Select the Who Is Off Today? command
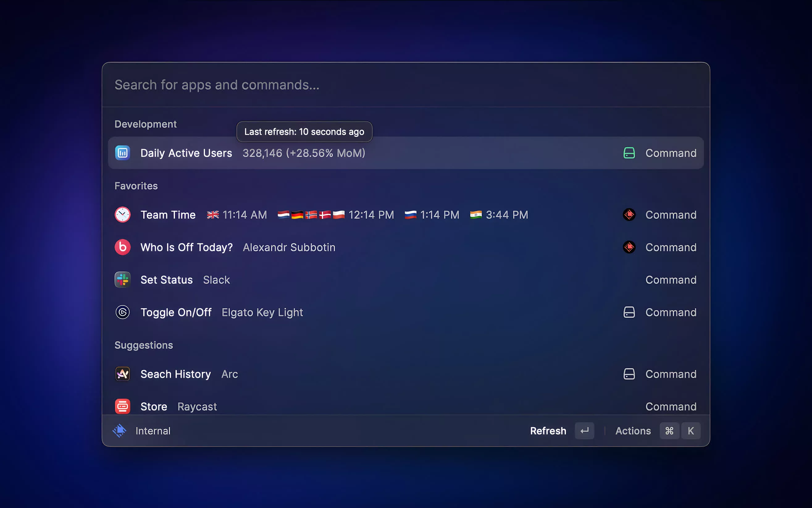This screenshot has width=812, height=508. click(406, 247)
